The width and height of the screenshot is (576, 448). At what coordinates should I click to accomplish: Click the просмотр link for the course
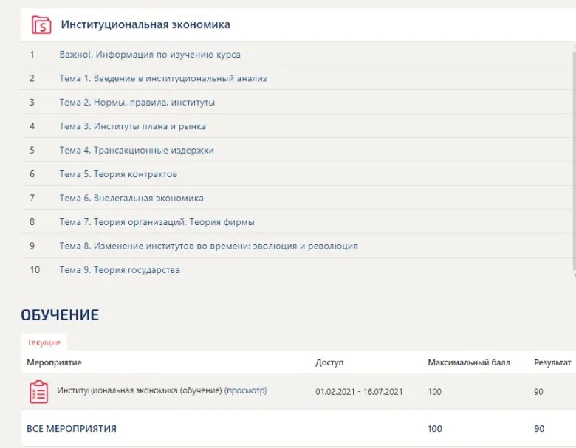(x=245, y=390)
